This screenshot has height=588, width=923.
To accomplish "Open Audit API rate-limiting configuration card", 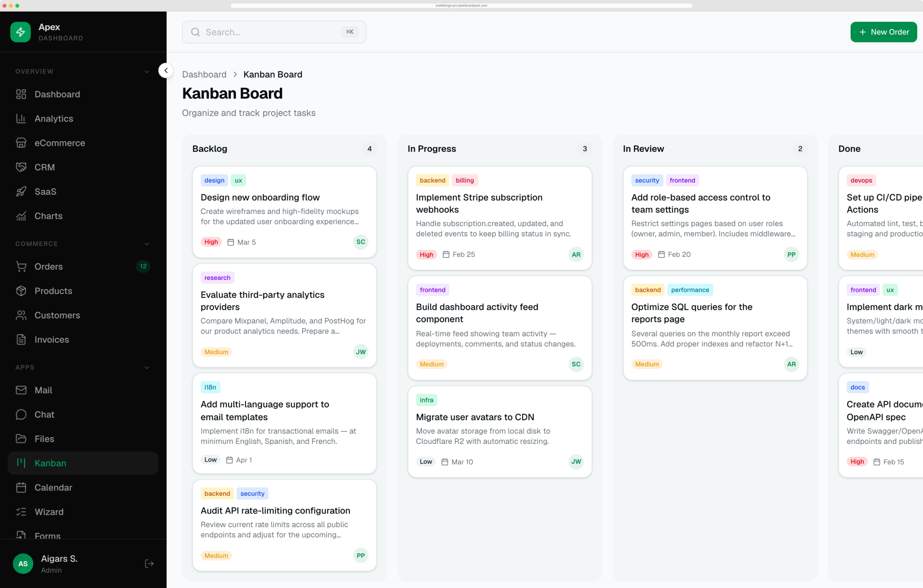I will click(284, 525).
